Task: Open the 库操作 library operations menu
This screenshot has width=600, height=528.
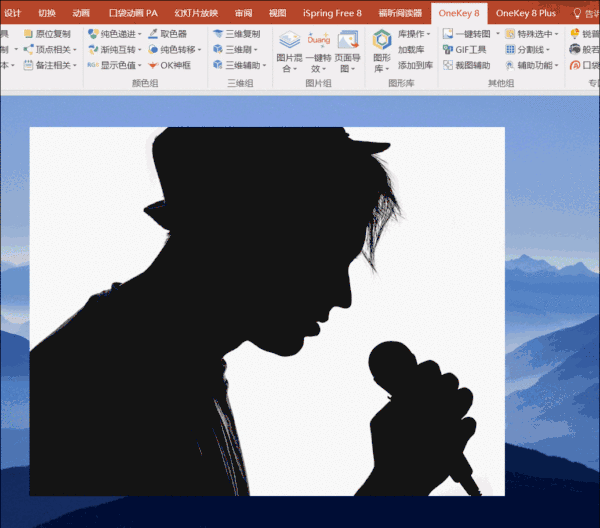Action: pyautogui.click(x=414, y=34)
